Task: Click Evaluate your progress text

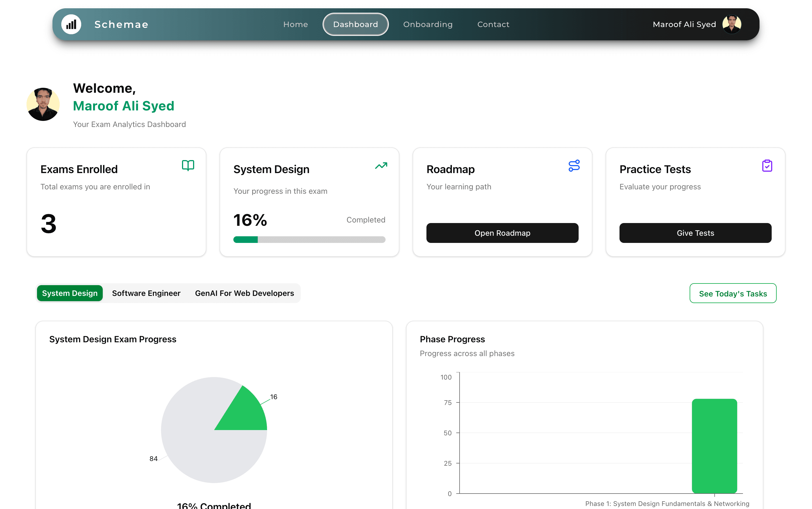Action: [x=660, y=187]
